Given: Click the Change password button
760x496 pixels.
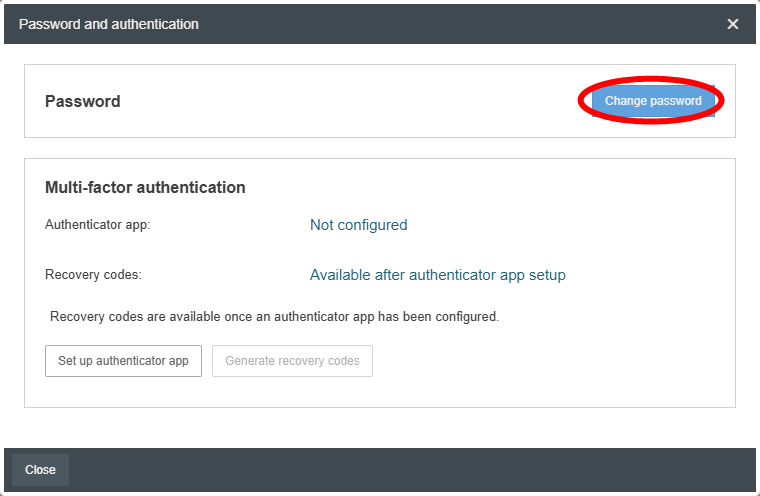Looking at the screenshot, I should 653,101.
